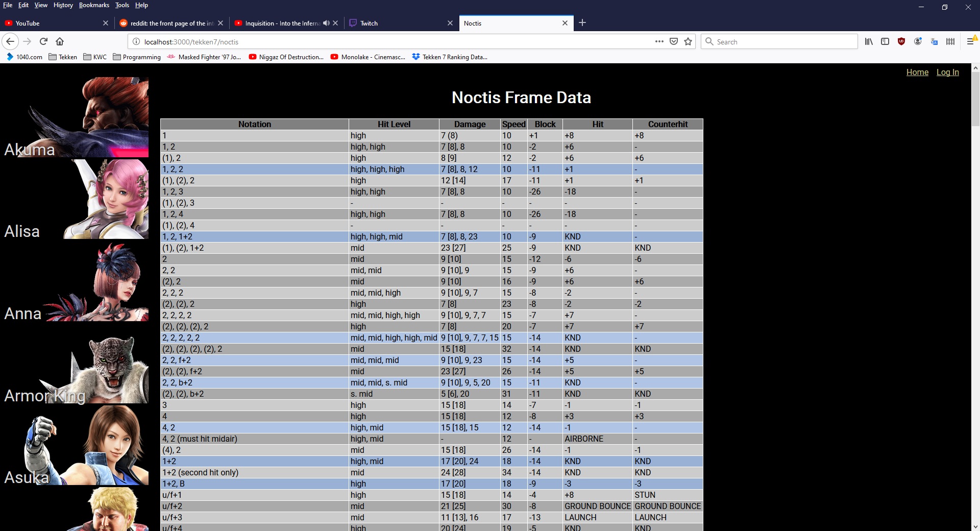Screen dimensions: 980x531
Task: Expand the Tekken bookmarks folder
Action: pyautogui.click(x=63, y=57)
